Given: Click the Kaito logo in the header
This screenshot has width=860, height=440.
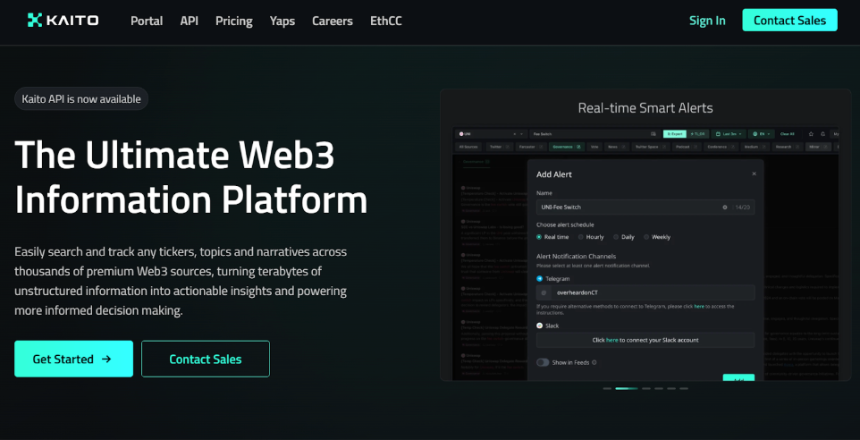Looking at the screenshot, I should 63,20.
